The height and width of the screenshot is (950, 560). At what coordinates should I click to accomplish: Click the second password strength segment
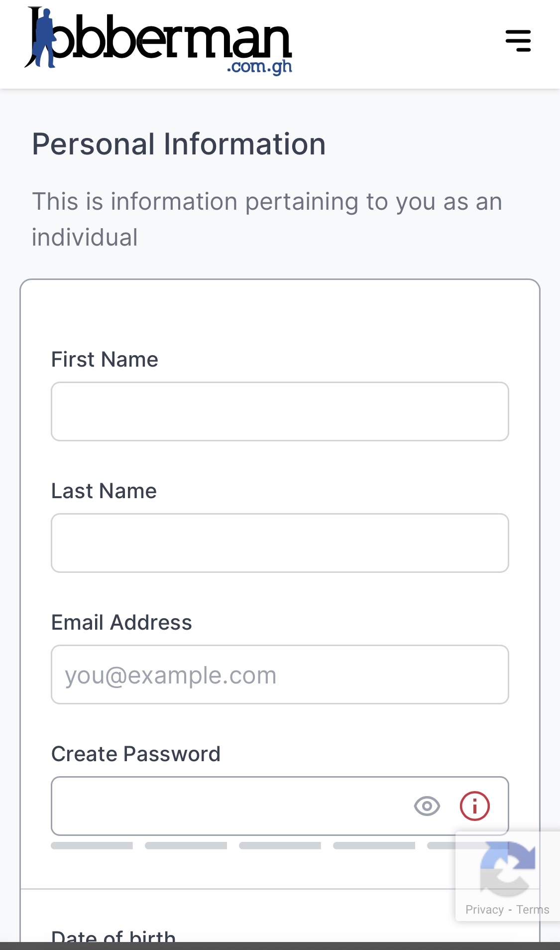coord(186,845)
